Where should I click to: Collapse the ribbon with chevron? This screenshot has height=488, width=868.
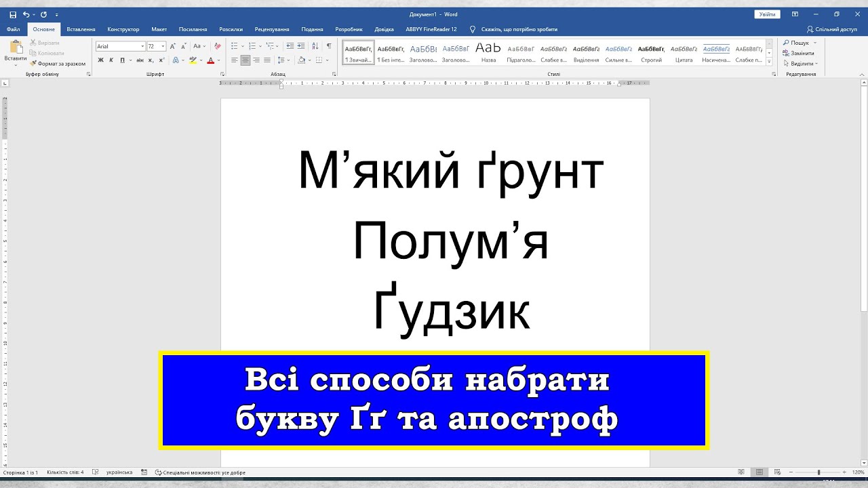[861, 74]
